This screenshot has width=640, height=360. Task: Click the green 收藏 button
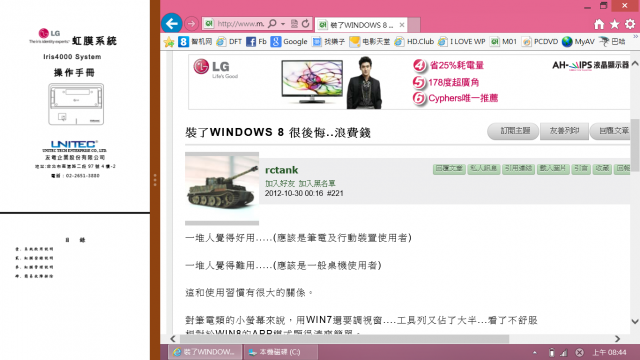coord(602,169)
